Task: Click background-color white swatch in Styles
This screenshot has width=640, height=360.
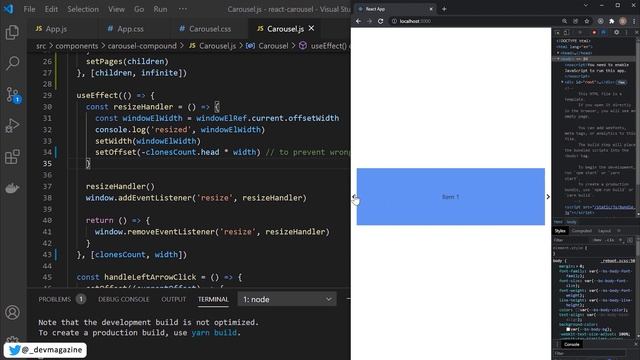Action: [x=568, y=329]
